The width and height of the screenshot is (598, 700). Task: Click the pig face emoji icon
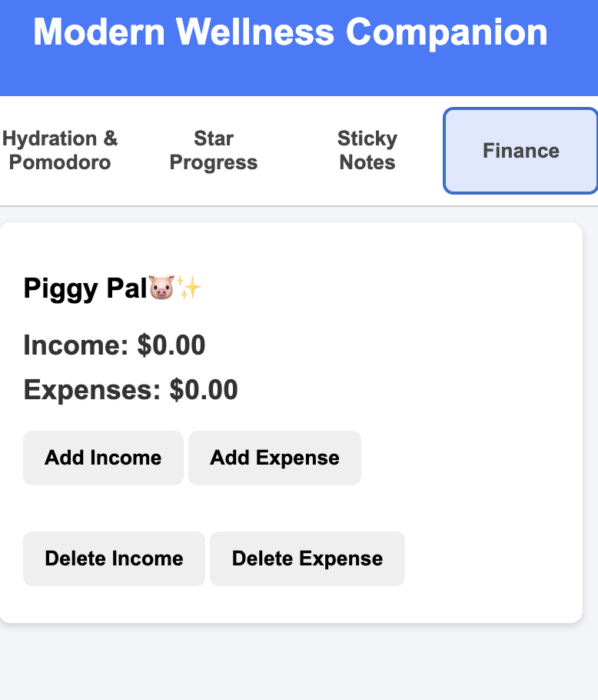[x=161, y=288]
